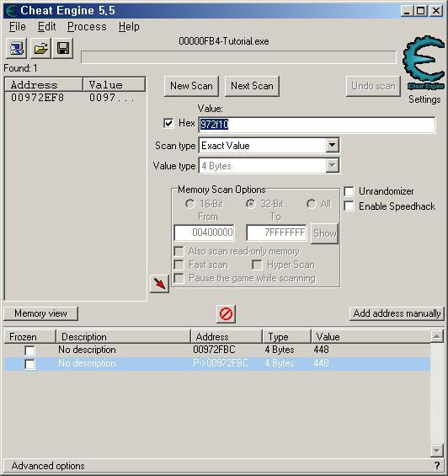Viewport: 448px width, 476px height.
Task: Click the address table scroll-down arrow
Action: tap(437, 451)
